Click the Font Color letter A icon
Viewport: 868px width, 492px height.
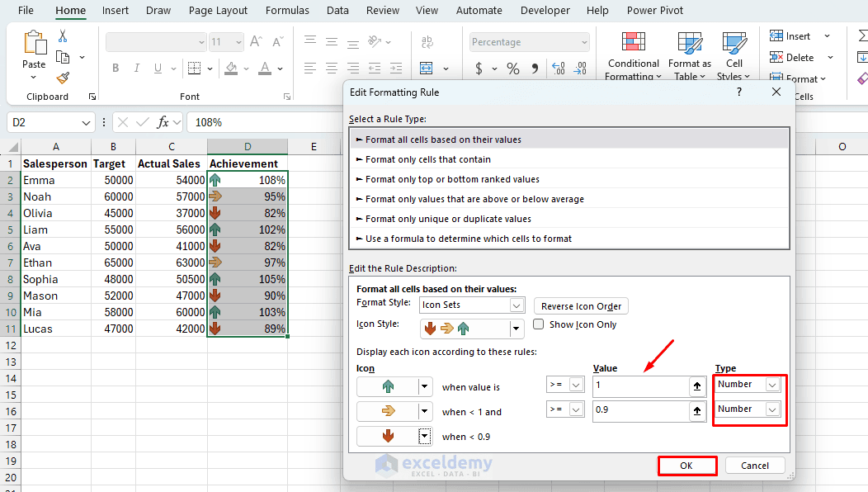[265, 69]
